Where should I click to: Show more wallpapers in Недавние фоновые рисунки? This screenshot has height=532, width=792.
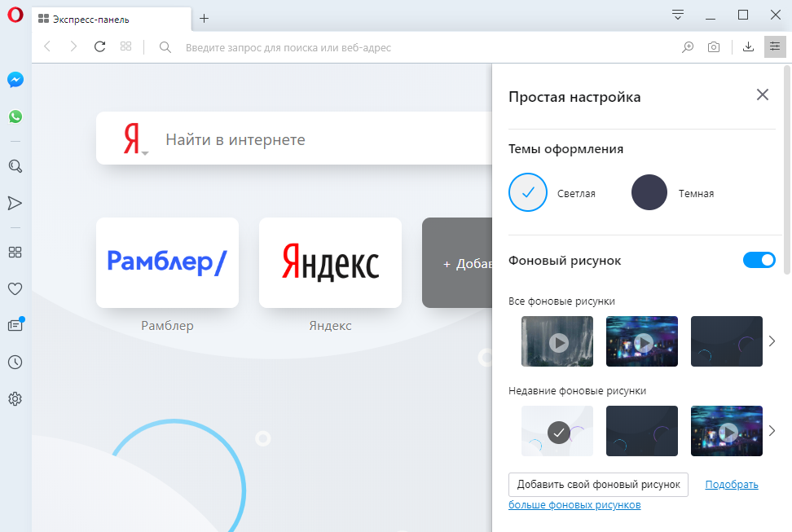pos(772,431)
